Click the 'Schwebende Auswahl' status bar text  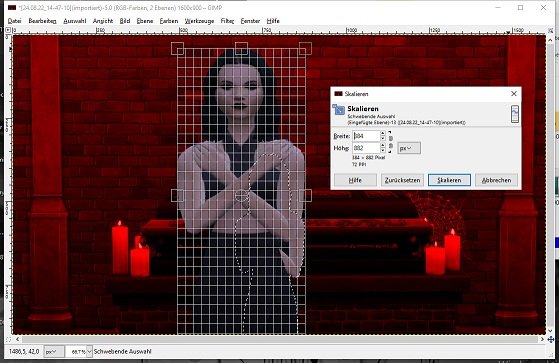(123, 352)
